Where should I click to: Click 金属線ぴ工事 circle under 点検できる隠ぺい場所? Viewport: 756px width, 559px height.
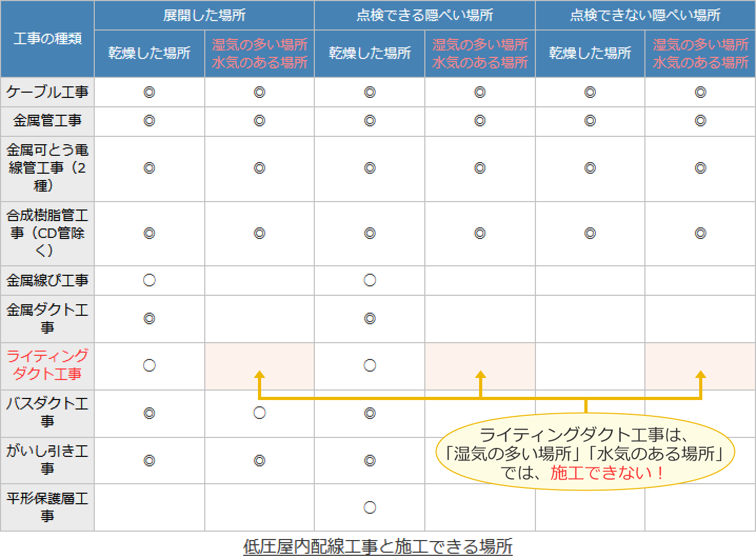(x=370, y=280)
